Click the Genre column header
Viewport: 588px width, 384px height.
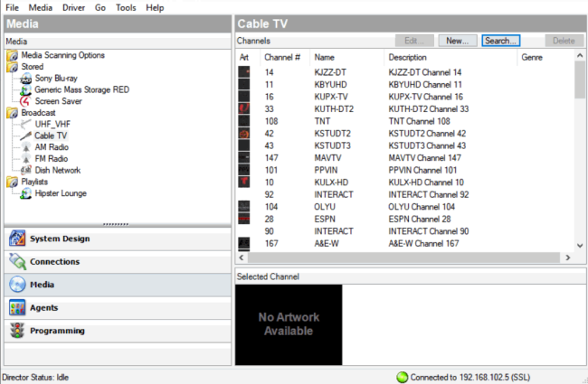pyautogui.click(x=545, y=57)
